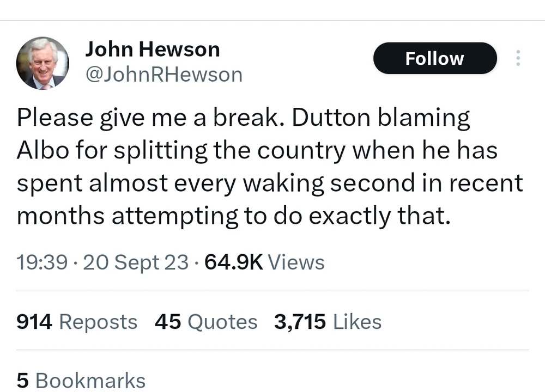Open the 5 Bookmarks count
The image size is (545, 392).
pos(81,381)
